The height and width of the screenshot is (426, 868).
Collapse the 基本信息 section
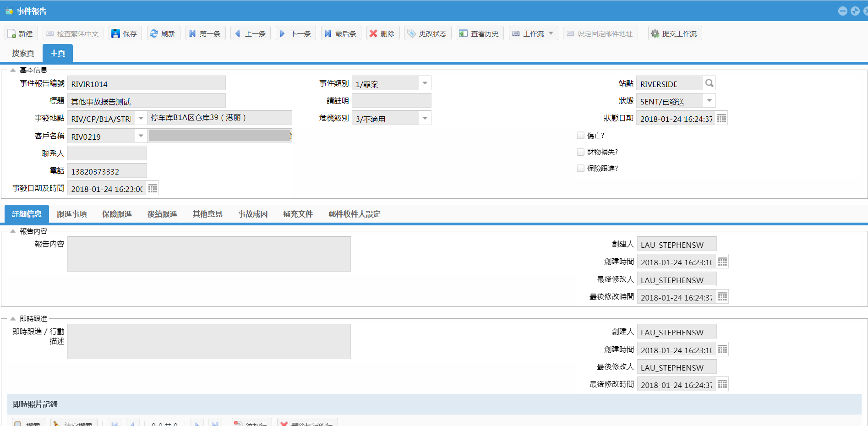point(13,70)
